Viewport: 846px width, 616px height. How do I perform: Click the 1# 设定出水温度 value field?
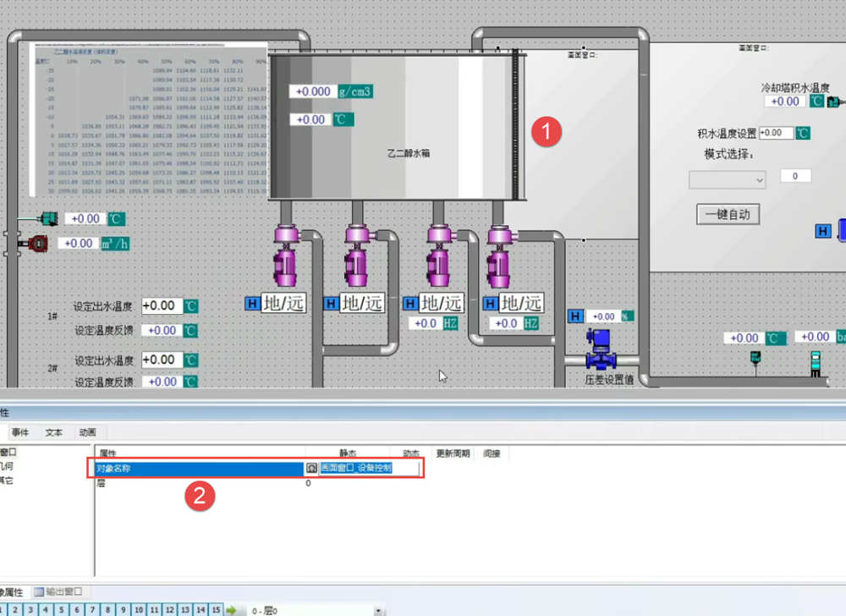[x=162, y=305]
